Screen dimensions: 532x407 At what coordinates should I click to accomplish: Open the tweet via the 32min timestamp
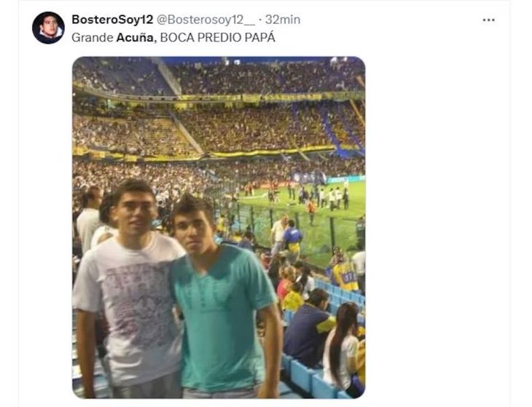tap(283, 20)
